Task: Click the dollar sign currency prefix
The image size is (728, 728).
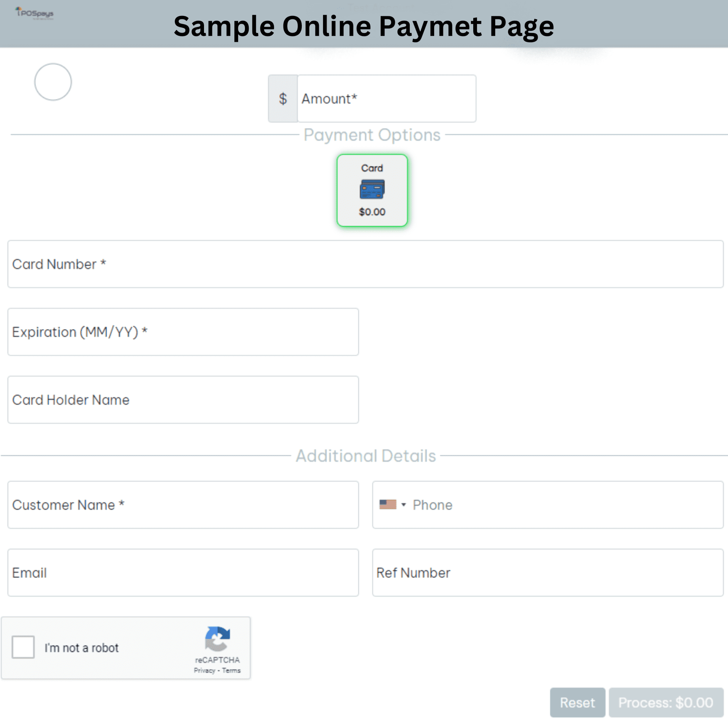Action: [x=283, y=99]
